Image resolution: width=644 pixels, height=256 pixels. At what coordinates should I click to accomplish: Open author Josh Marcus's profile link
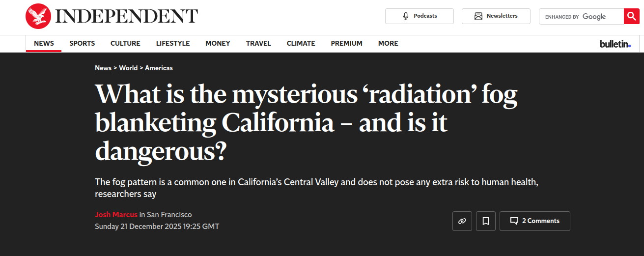116,215
